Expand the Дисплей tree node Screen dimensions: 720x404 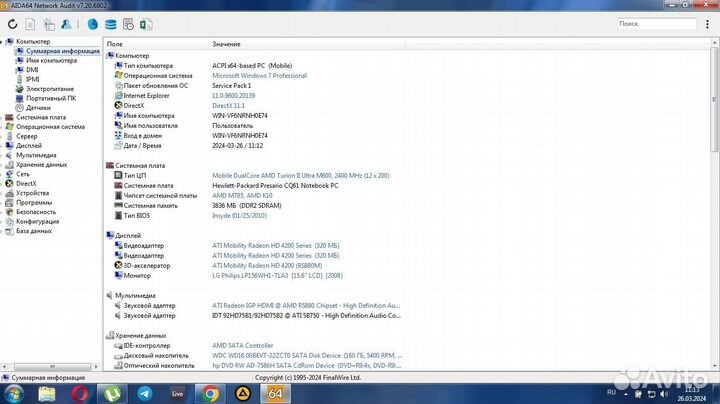(x=2, y=146)
